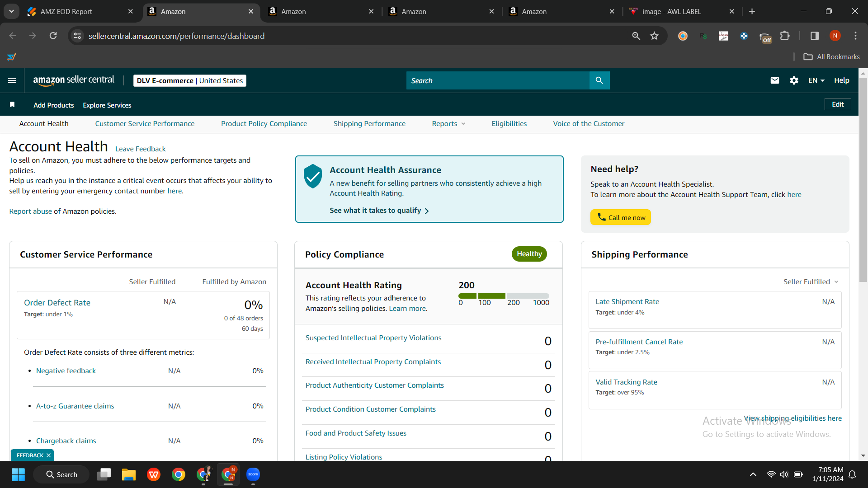
Task: Open File Explorer from the taskbar
Action: pyautogui.click(x=129, y=474)
